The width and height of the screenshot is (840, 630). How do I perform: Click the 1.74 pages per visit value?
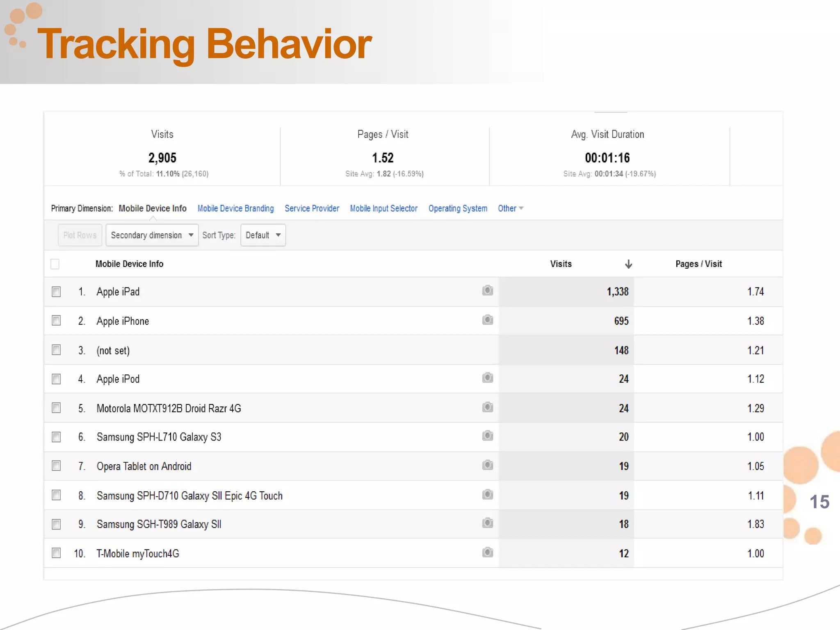coord(756,292)
